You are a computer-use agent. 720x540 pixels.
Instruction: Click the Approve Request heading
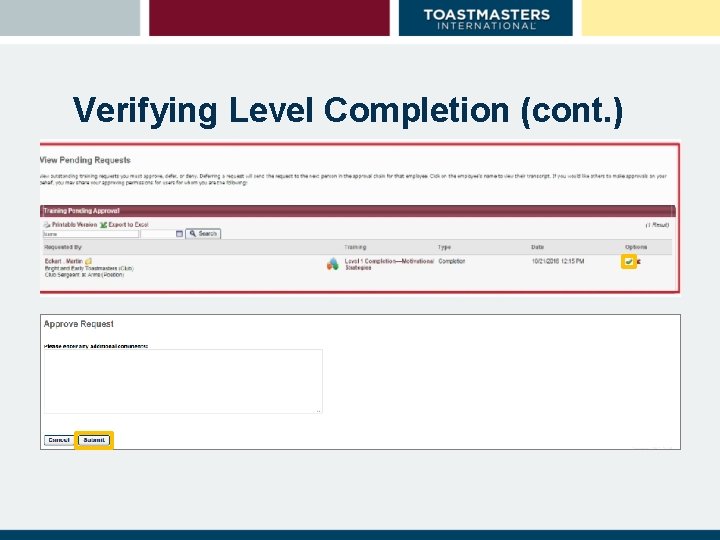[79, 324]
